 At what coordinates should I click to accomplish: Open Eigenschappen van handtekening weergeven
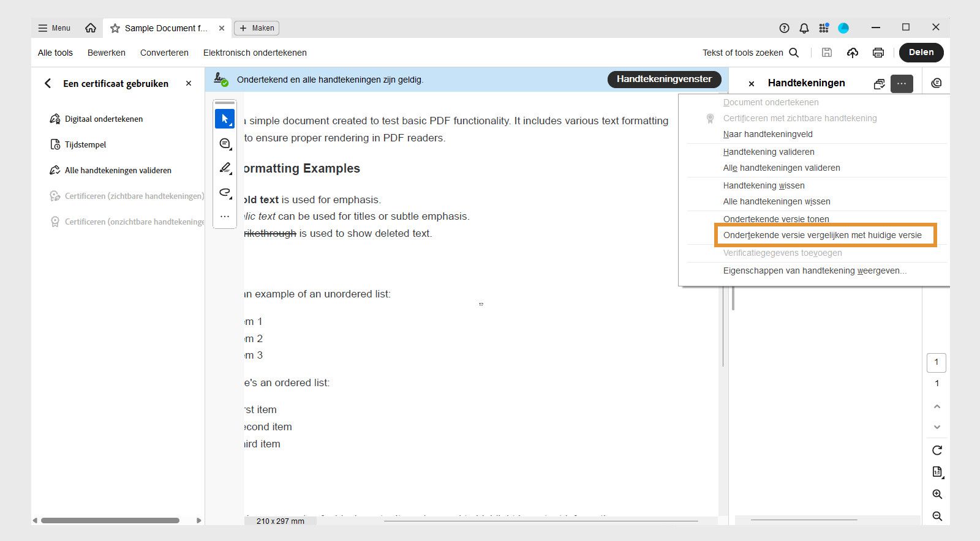tap(815, 270)
